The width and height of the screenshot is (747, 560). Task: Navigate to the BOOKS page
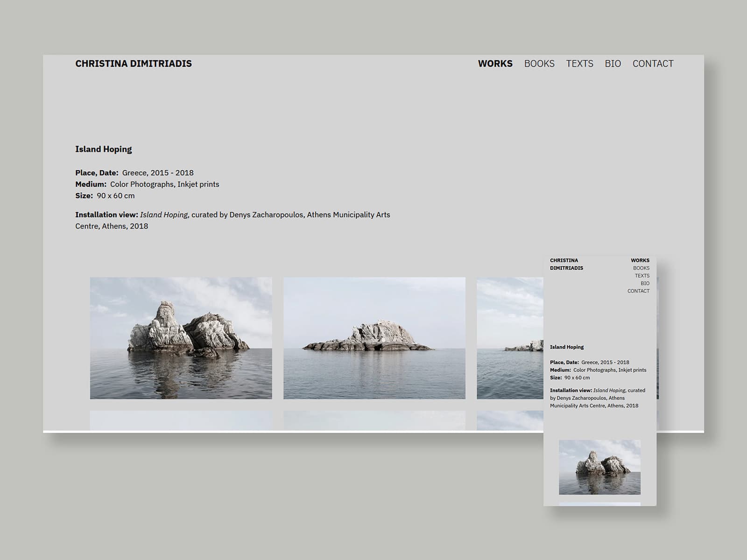tap(539, 63)
